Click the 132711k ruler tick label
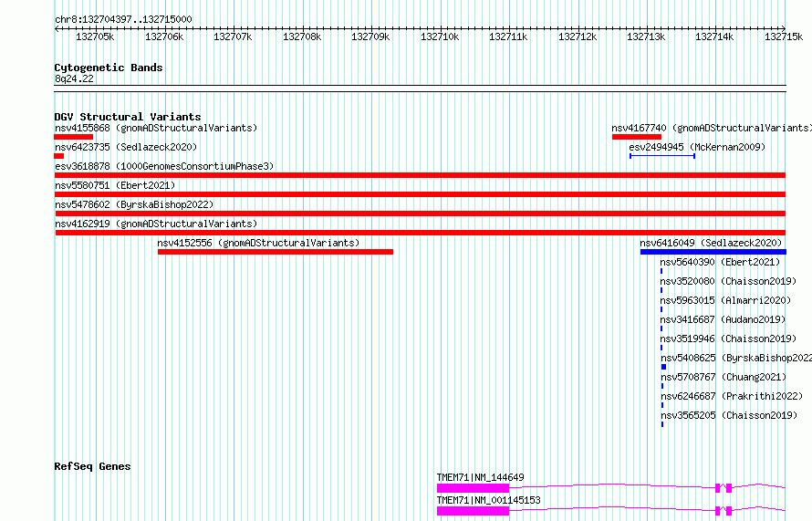Screen dimensions: 812x521 508,36
